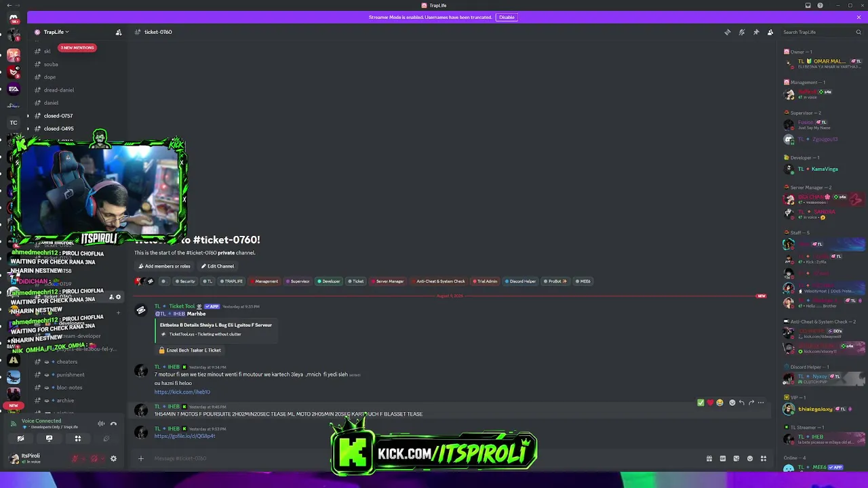Toggle headphone deafen in user panel

pyautogui.click(x=94, y=459)
